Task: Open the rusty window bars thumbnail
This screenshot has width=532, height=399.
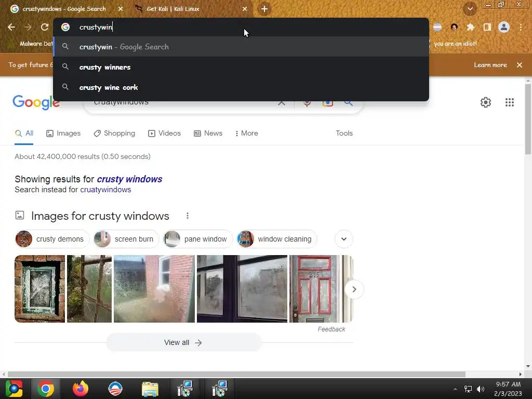Action: tap(89, 289)
